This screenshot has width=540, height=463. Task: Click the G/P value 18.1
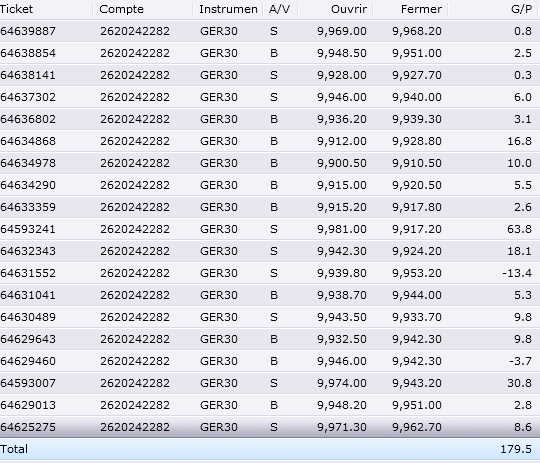(519, 251)
